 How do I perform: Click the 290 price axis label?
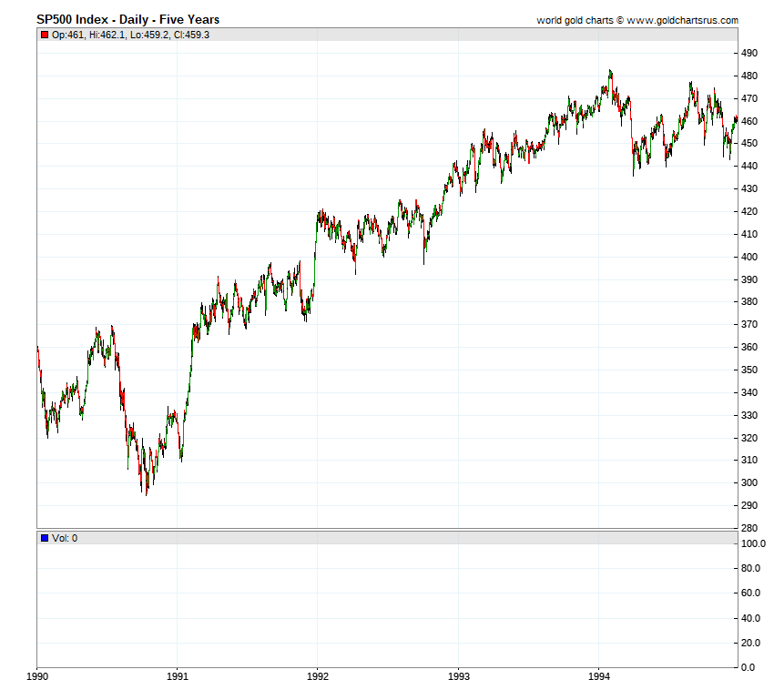coord(749,505)
